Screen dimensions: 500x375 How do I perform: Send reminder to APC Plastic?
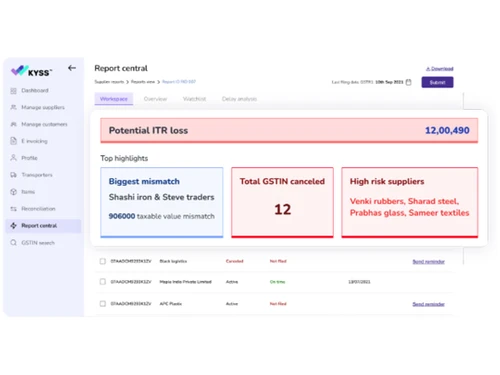[429, 304]
